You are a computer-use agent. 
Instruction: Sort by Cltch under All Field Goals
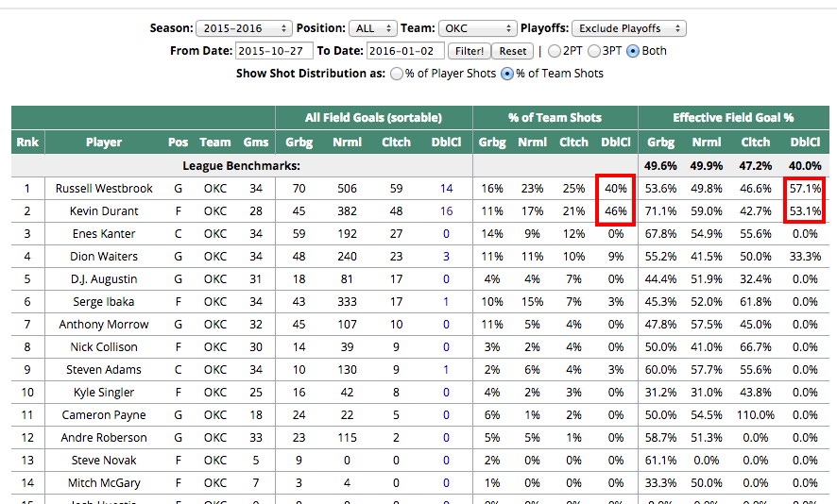click(x=396, y=143)
